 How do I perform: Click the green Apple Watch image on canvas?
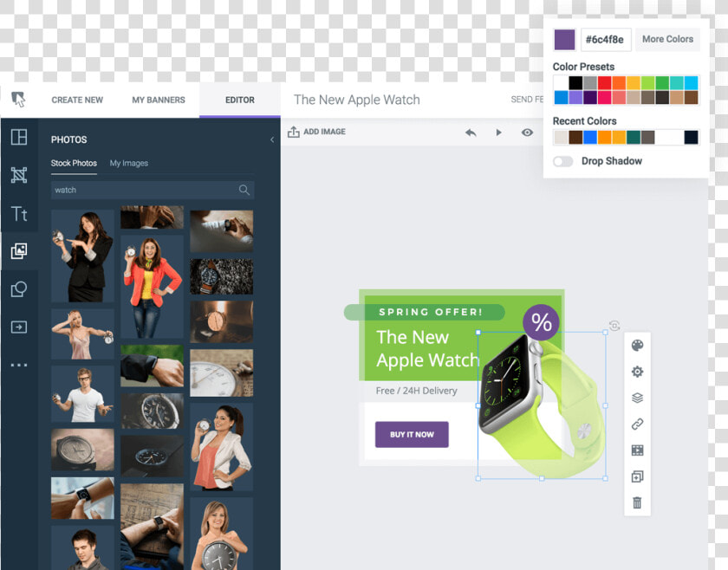pyautogui.click(x=542, y=405)
